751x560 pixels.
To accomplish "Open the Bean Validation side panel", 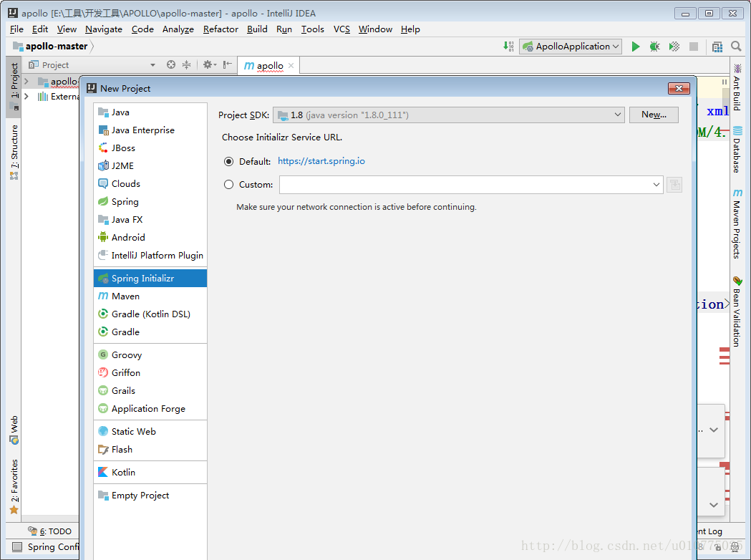I will pos(737,312).
